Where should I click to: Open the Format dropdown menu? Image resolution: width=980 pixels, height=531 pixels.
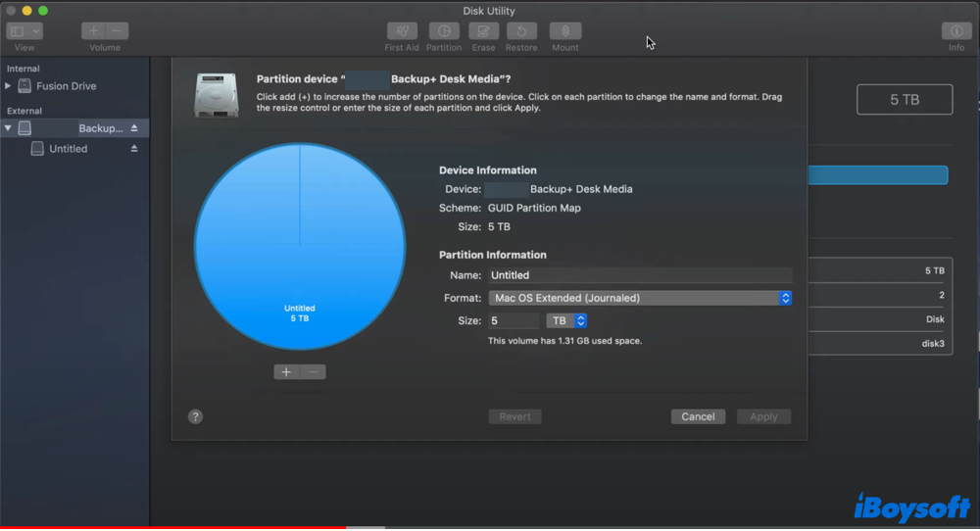[639, 298]
